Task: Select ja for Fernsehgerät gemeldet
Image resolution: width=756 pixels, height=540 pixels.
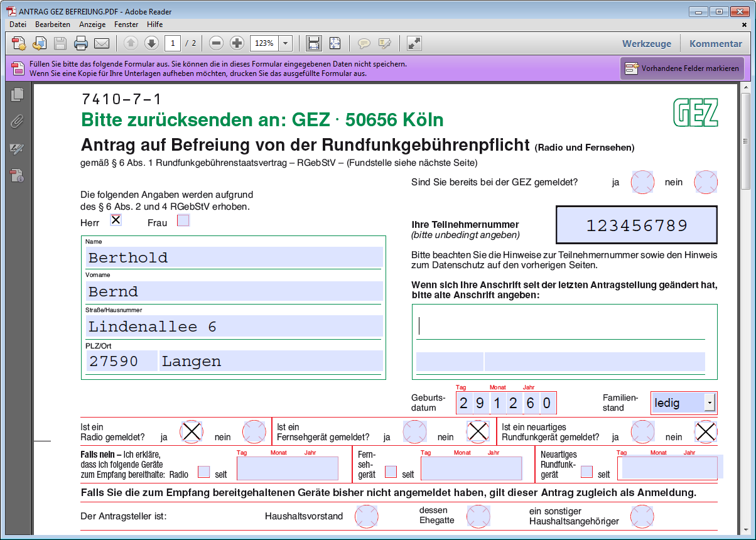Action: 415,432
